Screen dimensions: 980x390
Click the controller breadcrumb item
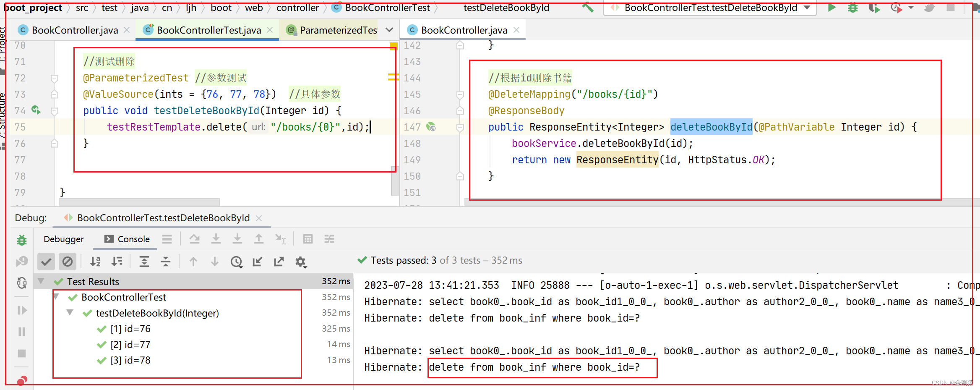coord(297,8)
